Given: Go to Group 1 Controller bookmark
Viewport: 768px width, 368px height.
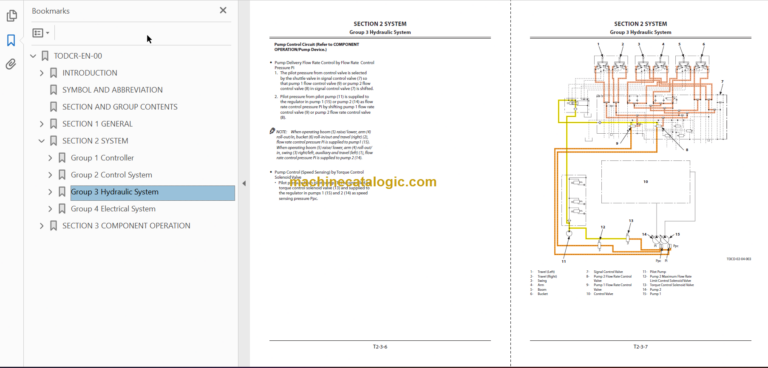Looking at the screenshot, I should [102, 158].
